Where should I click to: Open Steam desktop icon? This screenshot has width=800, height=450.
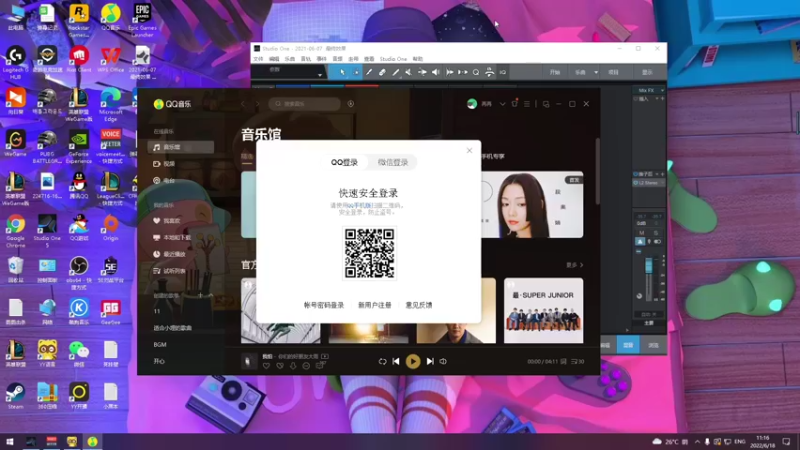tap(15, 396)
